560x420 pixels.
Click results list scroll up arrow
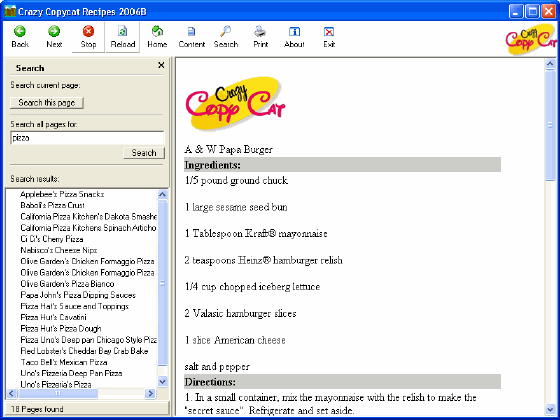point(162,194)
